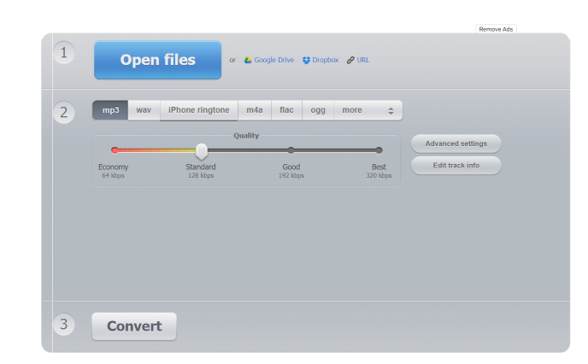Viewport: 588px width, 364px height.
Task: Set quality to Good point on slider
Action: tap(291, 150)
